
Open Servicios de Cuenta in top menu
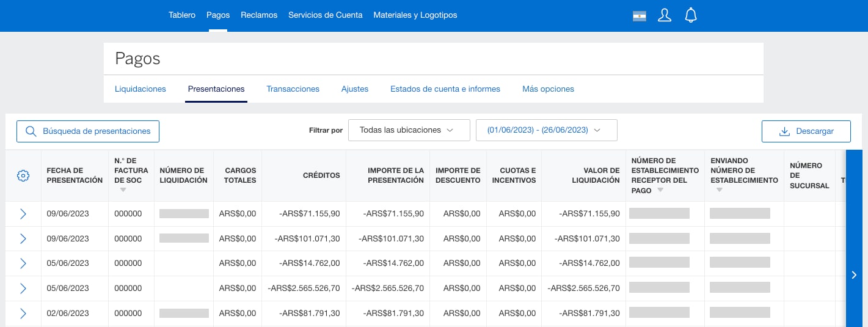[325, 15]
